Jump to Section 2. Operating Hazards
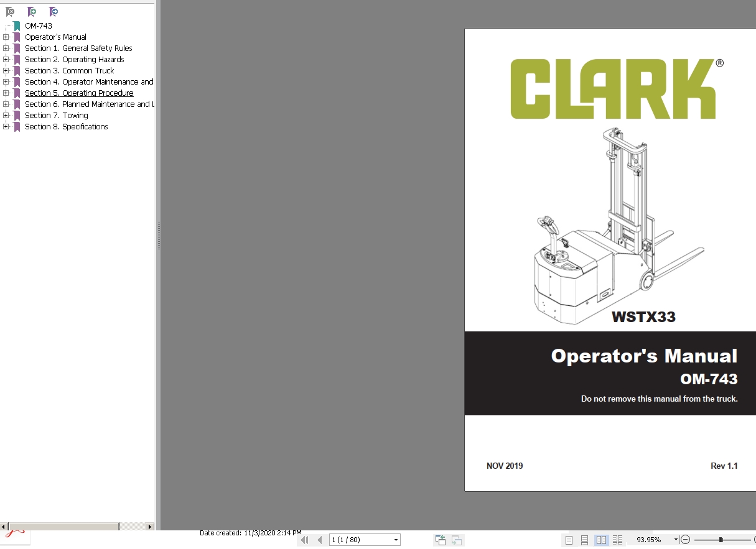This screenshot has width=756, height=549. pos(75,60)
